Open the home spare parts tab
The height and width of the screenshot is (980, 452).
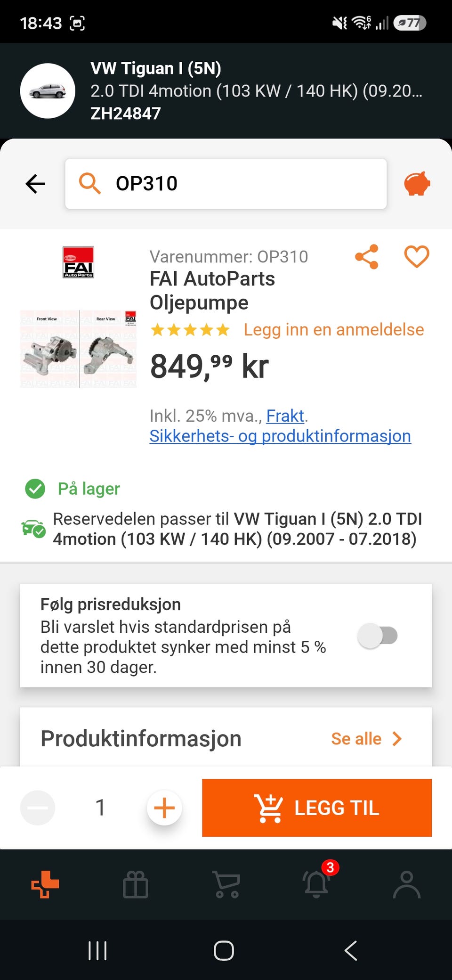point(45,884)
